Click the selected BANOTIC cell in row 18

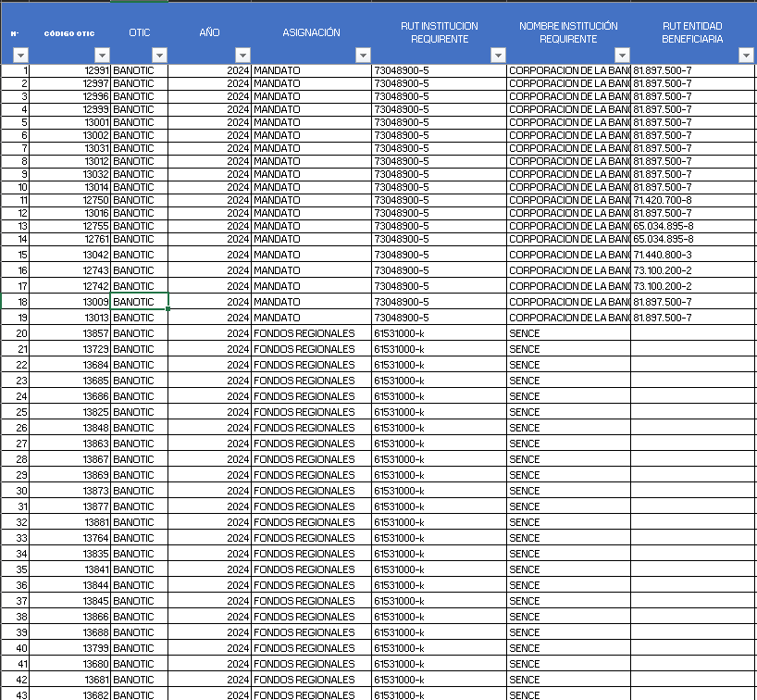coord(139,302)
